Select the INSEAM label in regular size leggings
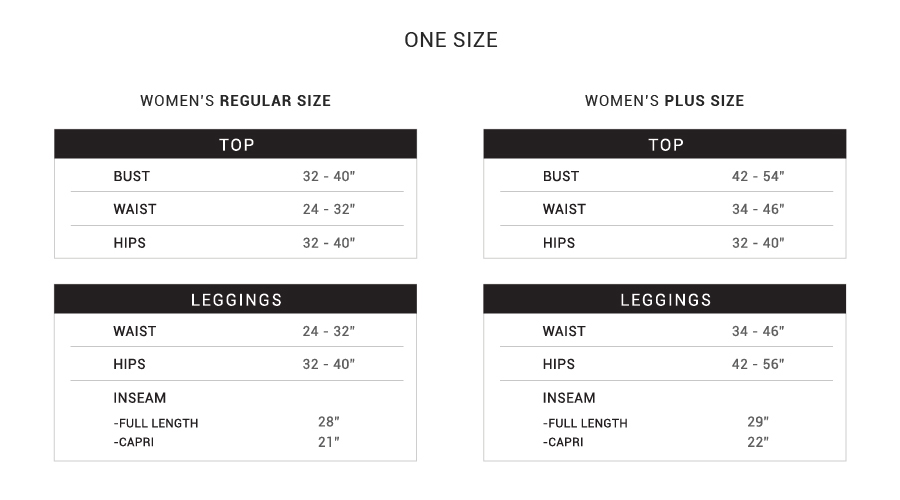Viewport: 900px width, 500px height. tap(139, 398)
